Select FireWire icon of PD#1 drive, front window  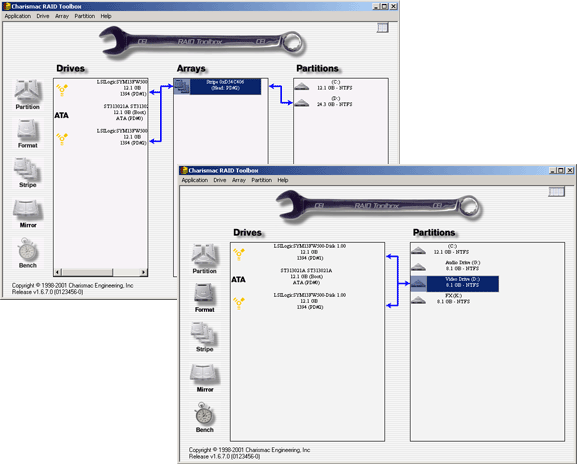pyautogui.click(x=238, y=254)
